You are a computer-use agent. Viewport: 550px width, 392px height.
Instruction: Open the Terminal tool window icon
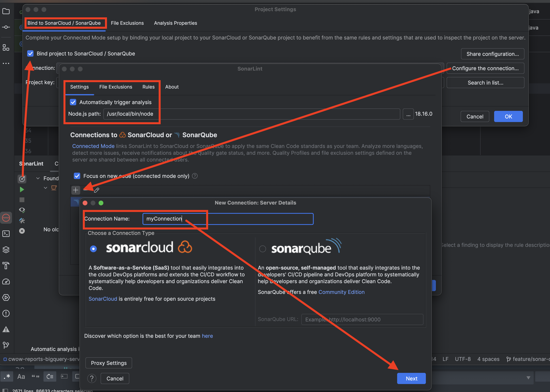(x=6, y=233)
